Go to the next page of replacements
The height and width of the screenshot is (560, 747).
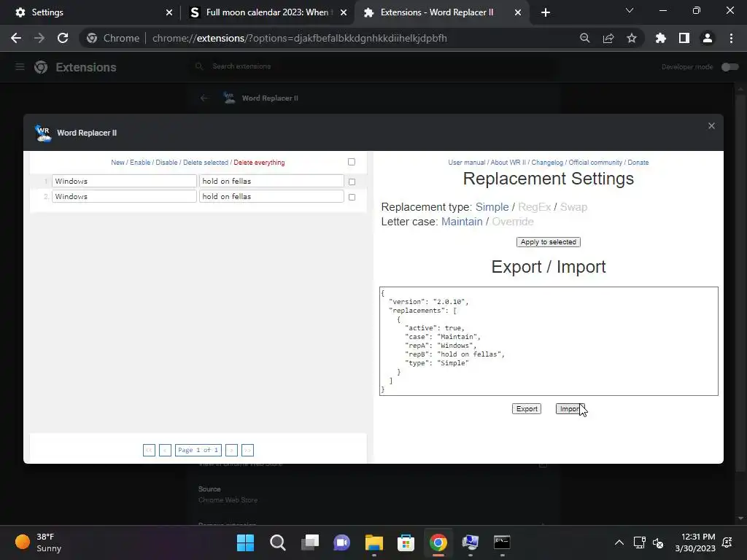pos(231,450)
